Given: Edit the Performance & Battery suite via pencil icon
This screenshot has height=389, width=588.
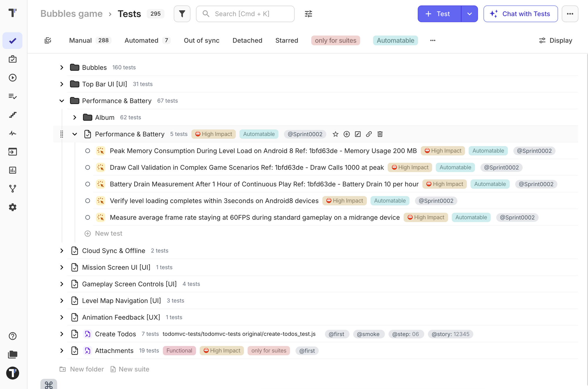Looking at the screenshot, I should pos(358,134).
